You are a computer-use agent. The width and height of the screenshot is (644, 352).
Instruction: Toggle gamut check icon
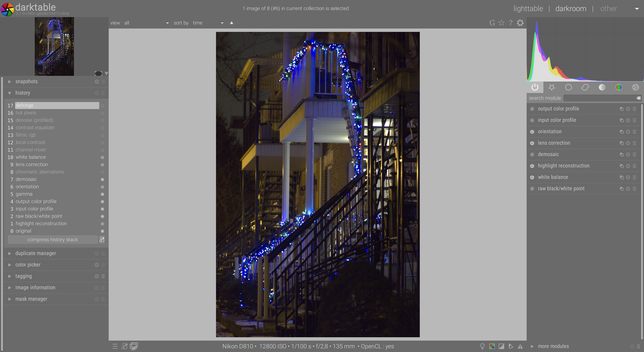520,346
